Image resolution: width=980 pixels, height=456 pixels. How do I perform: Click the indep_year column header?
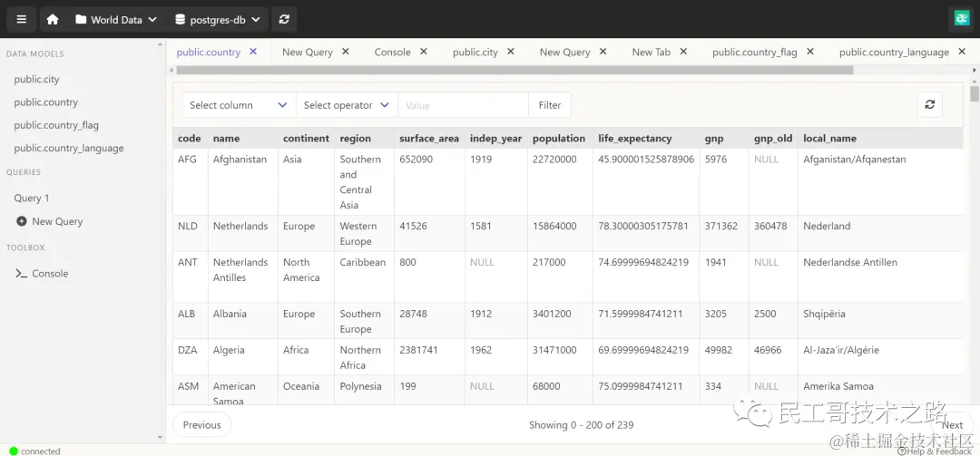click(x=495, y=138)
